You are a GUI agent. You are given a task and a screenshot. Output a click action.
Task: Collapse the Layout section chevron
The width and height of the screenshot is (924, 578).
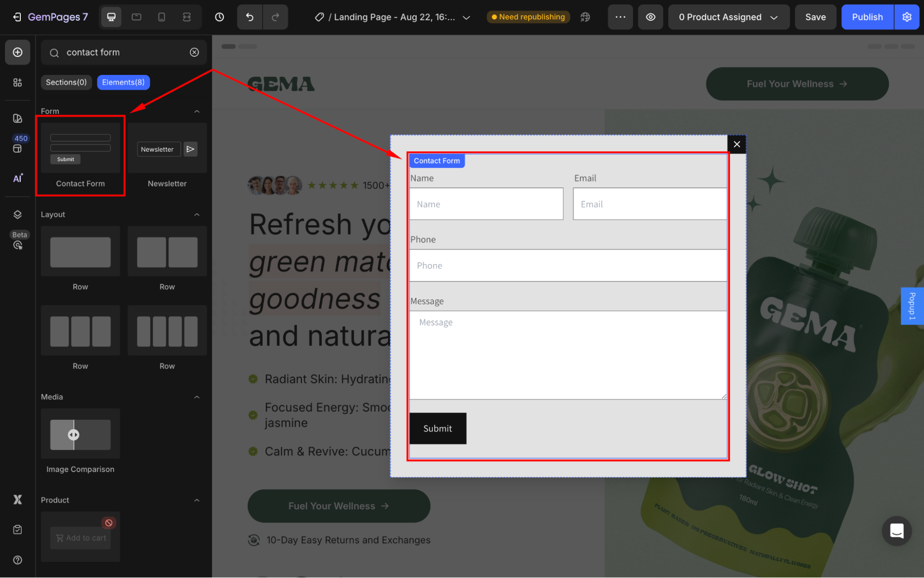(x=197, y=215)
